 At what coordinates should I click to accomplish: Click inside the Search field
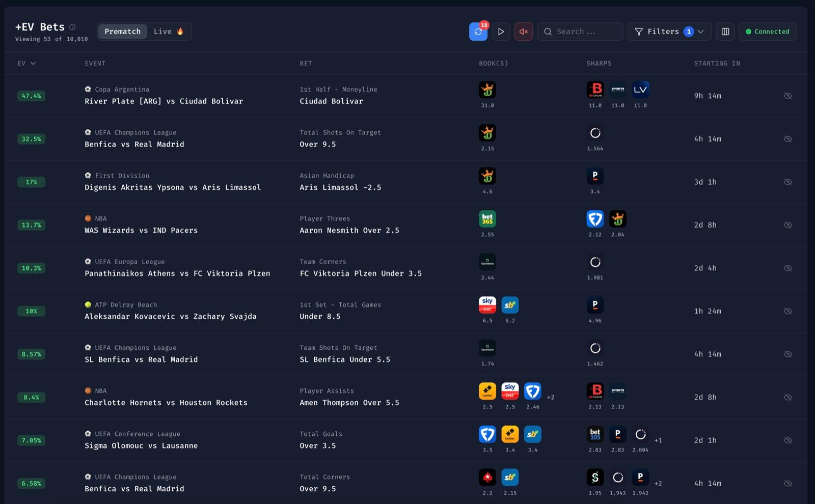coord(580,31)
